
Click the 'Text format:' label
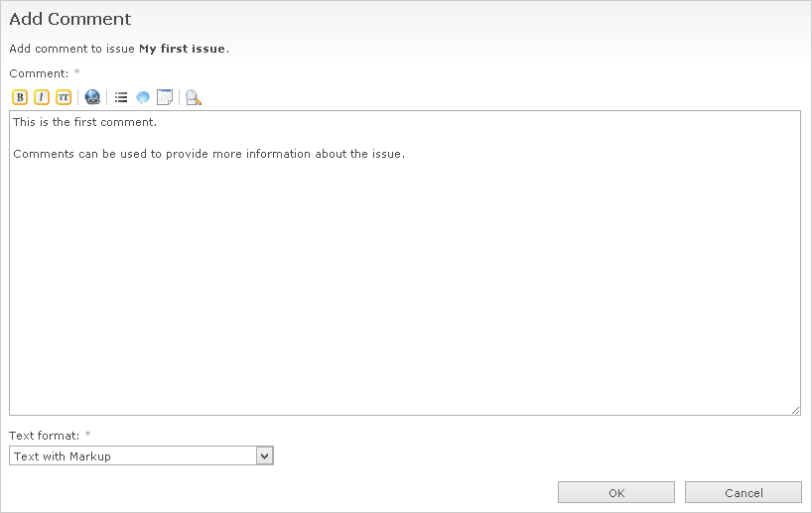point(45,435)
